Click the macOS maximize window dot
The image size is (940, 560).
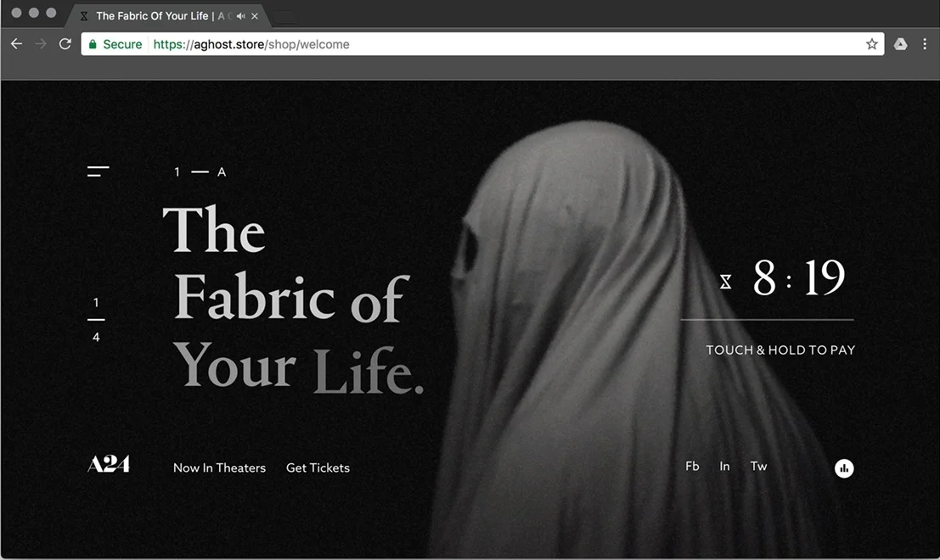point(51,13)
